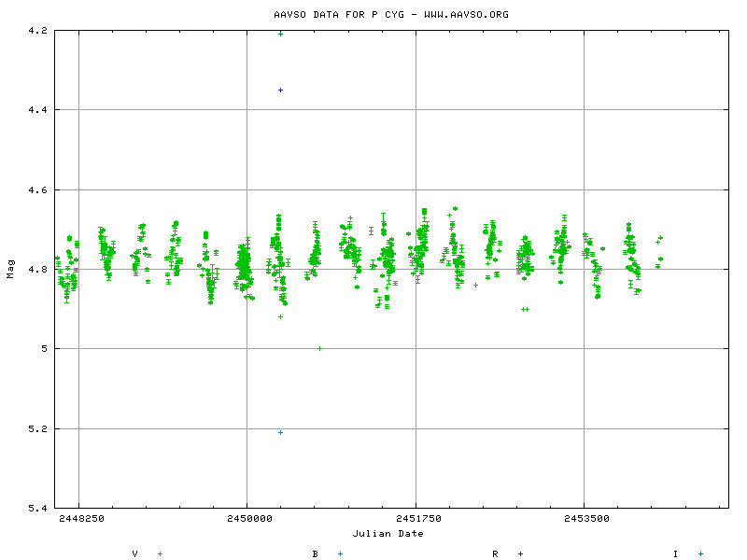747x560 pixels.
Task: Select the Mag axis label
Action: pyautogui.click(x=9, y=270)
